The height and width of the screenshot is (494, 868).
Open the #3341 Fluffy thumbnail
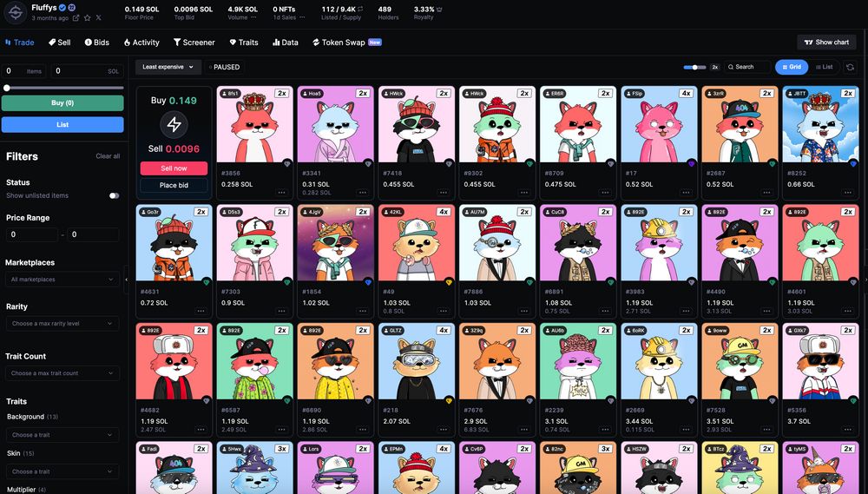tap(335, 125)
